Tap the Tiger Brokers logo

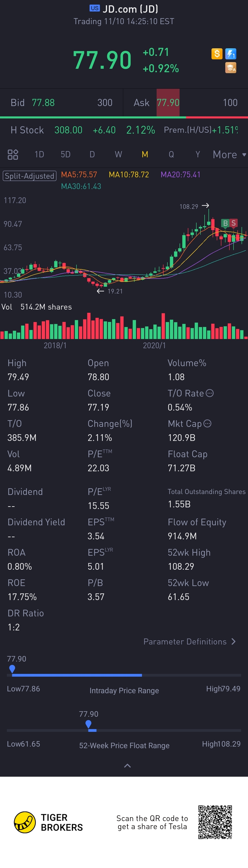(48, 822)
